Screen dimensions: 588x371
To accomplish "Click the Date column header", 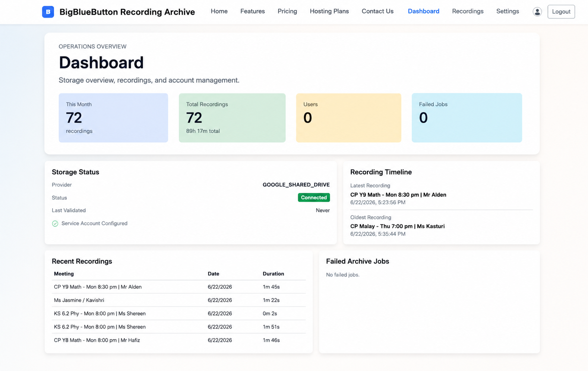I will click(214, 274).
